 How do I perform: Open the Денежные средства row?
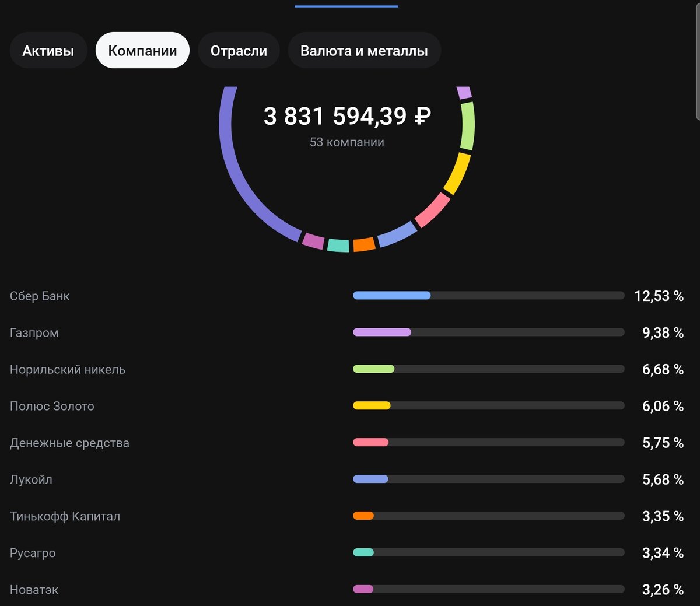tap(347, 443)
